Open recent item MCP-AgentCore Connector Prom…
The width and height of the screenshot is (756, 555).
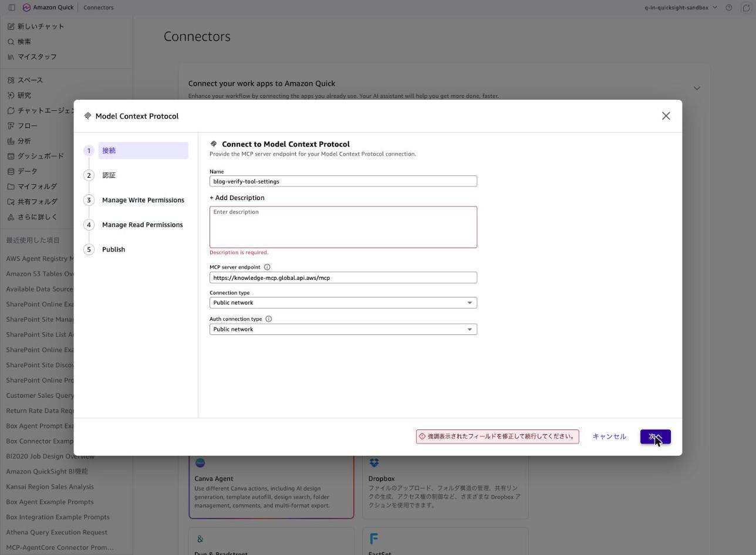tap(60, 548)
